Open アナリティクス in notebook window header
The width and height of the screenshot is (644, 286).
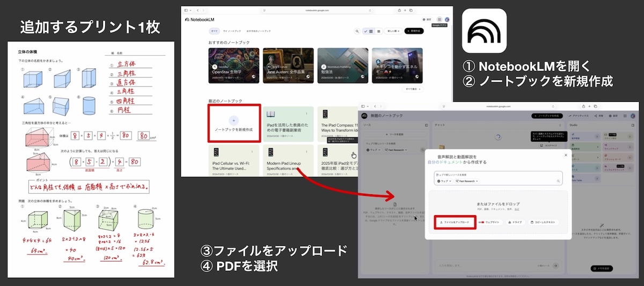(579, 116)
